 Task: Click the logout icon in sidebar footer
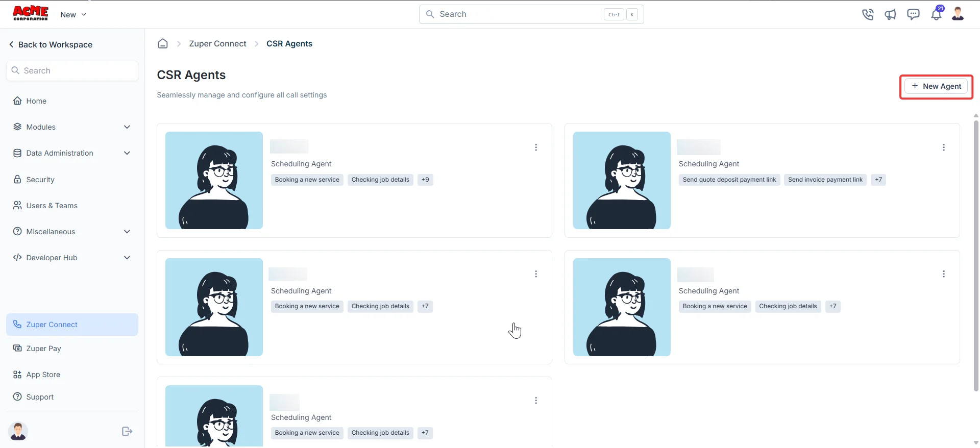click(x=127, y=432)
